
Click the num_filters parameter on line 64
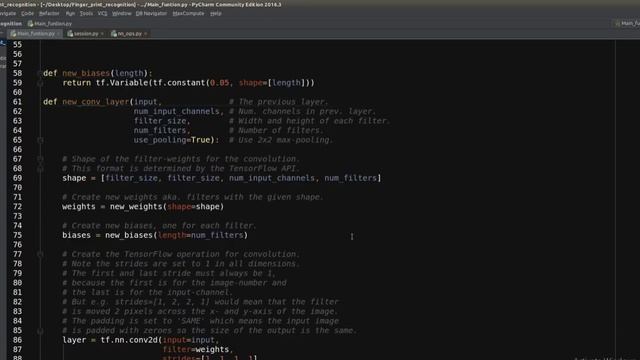point(160,131)
